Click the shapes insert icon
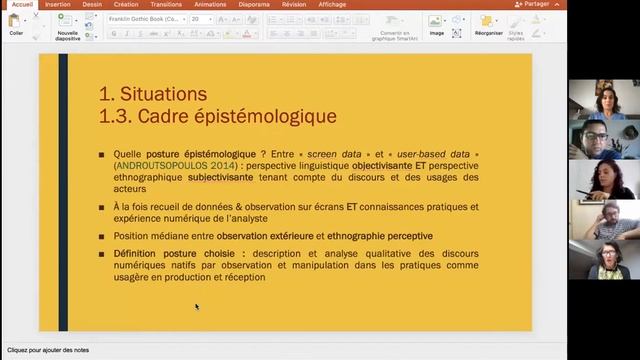This screenshot has height=360, width=640. [457, 19]
